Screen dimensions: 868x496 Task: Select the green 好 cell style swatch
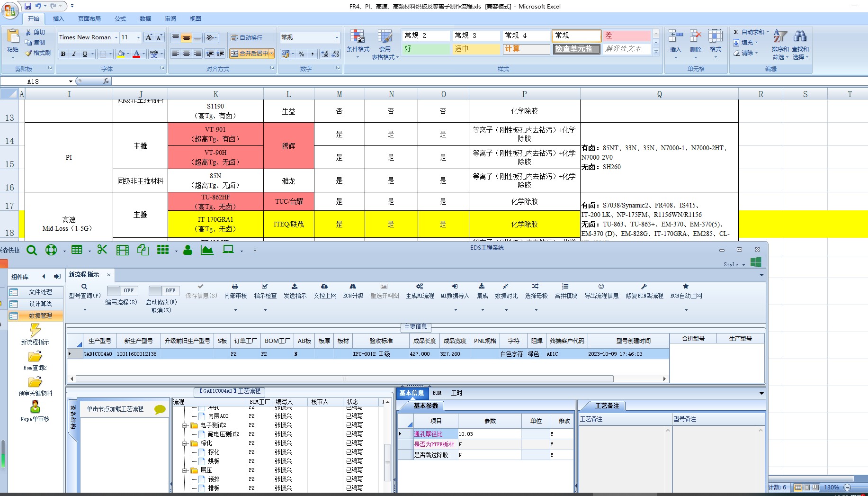click(x=426, y=49)
